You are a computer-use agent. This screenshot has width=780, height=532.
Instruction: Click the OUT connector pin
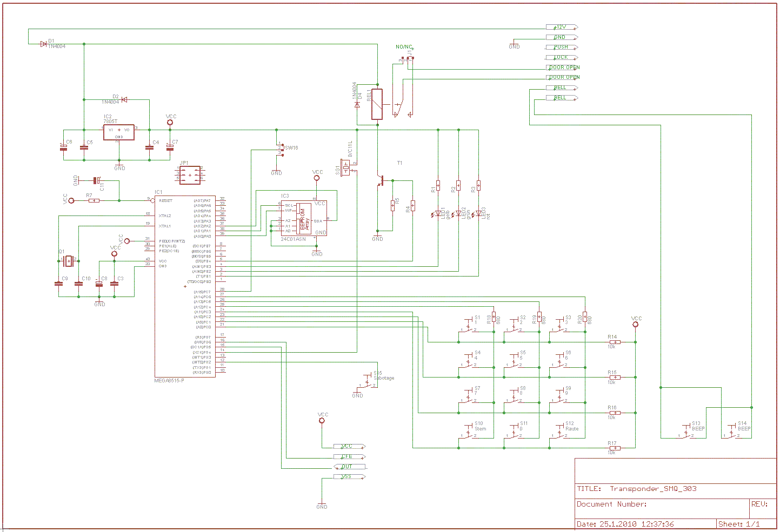click(350, 467)
